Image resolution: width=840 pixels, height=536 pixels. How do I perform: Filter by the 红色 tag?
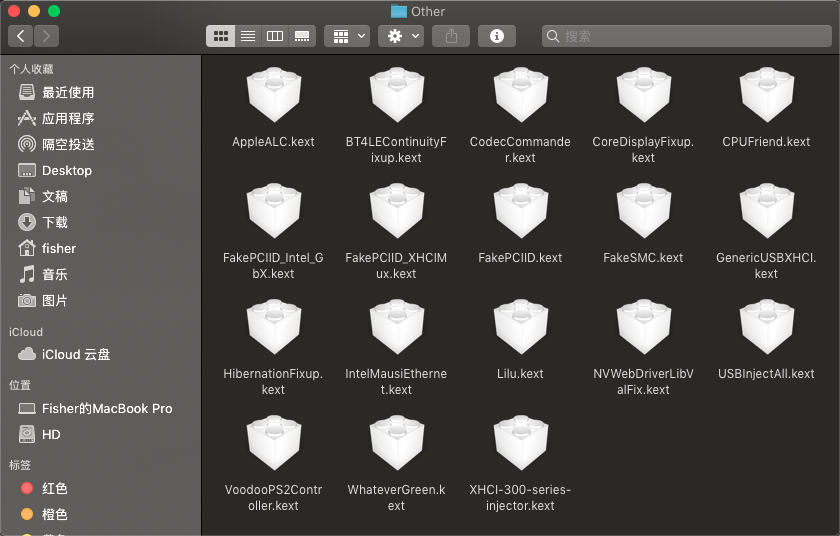[x=101, y=488]
